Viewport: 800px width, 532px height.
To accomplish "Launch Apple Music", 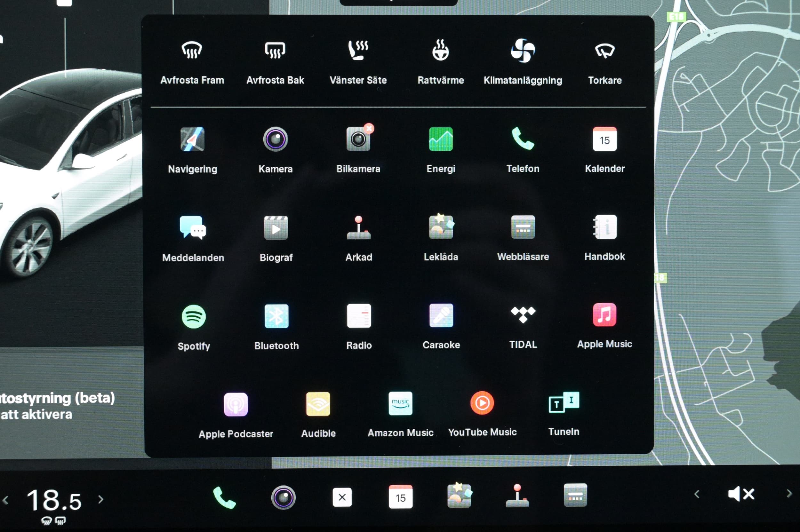I will coord(604,326).
